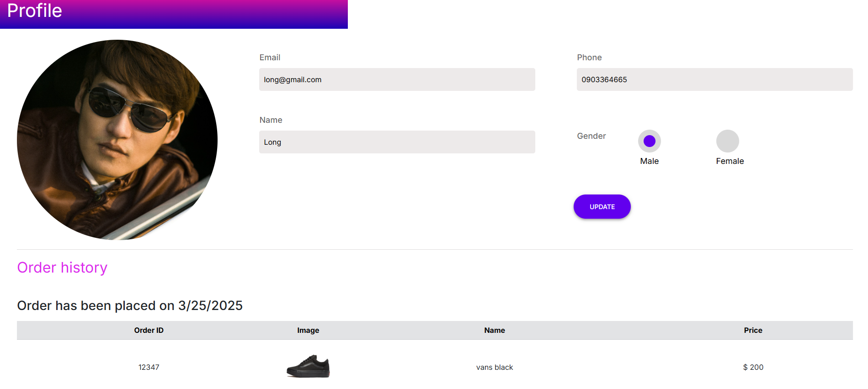Image resolution: width=868 pixels, height=389 pixels.
Task: Click the order placed date heading
Action: click(x=130, y=305)
